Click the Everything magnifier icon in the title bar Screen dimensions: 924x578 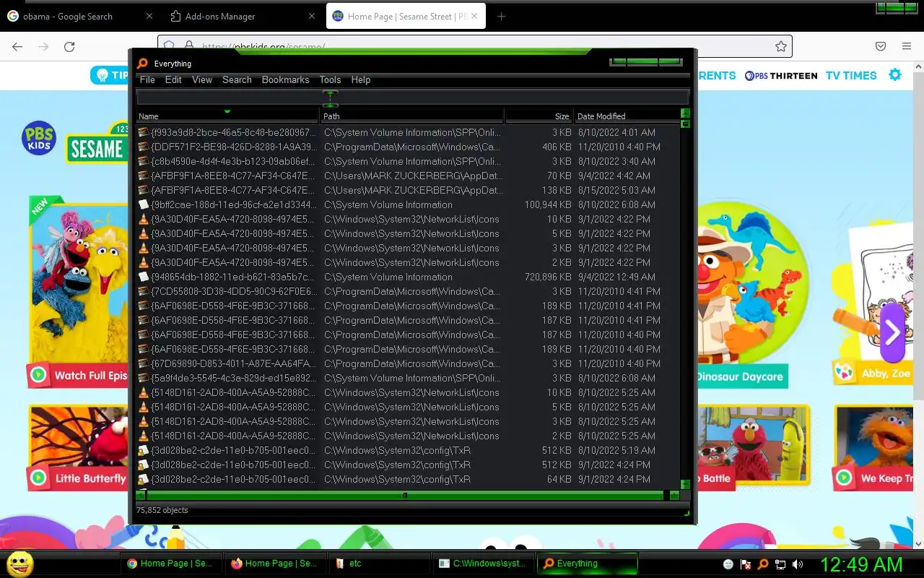(142, 64)
